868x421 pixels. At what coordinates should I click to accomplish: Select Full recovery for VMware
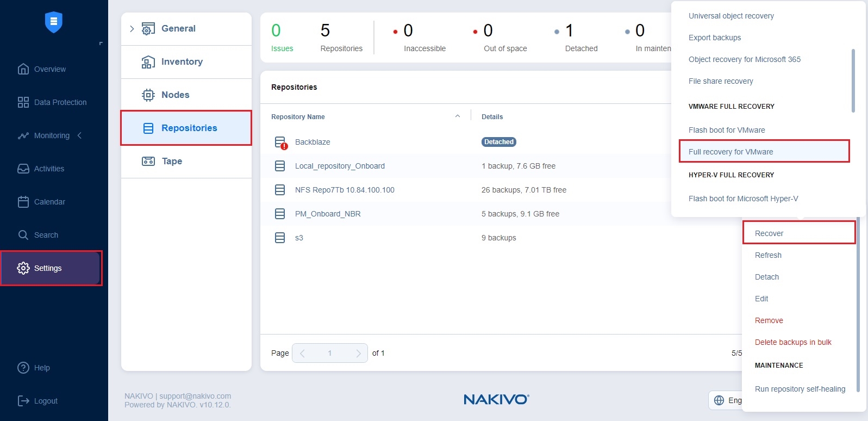[730, 152]
